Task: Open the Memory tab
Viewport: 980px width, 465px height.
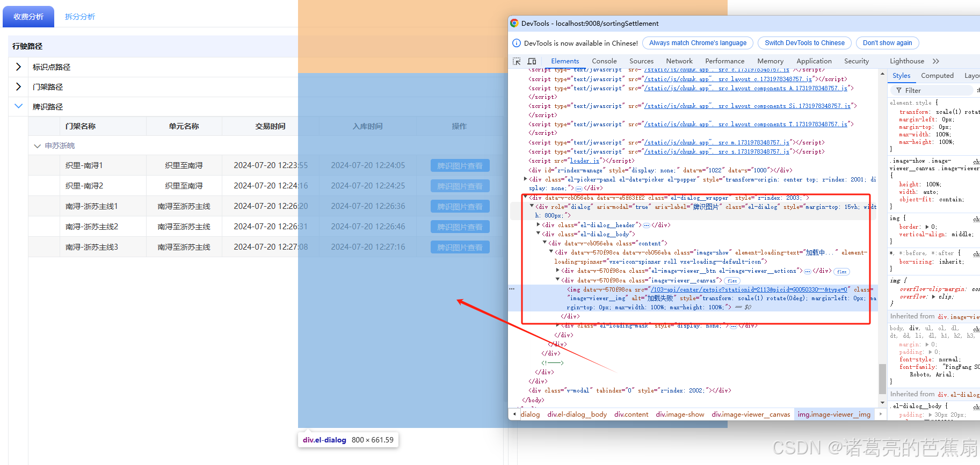Action: click(770, 61)
